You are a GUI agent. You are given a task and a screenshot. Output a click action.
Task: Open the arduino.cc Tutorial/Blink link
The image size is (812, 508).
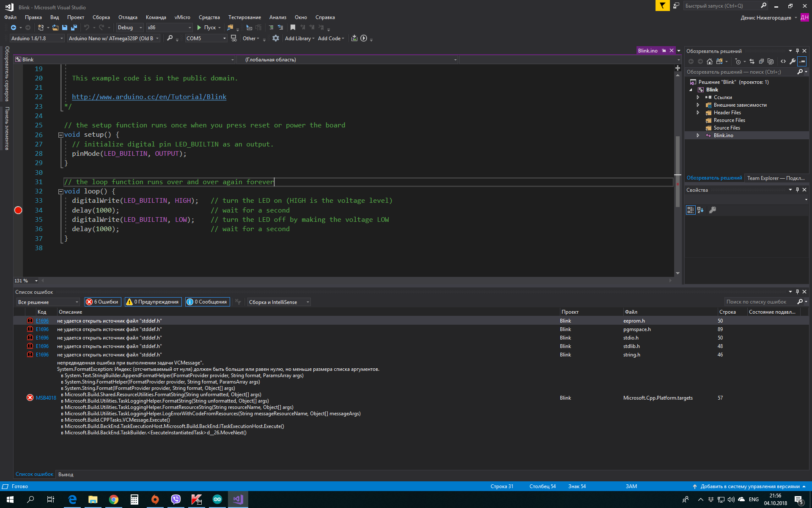[149, 97]
